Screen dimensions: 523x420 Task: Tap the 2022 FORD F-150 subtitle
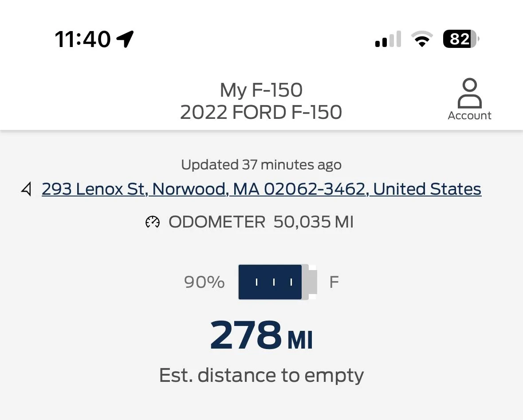[x=261, y=113]
